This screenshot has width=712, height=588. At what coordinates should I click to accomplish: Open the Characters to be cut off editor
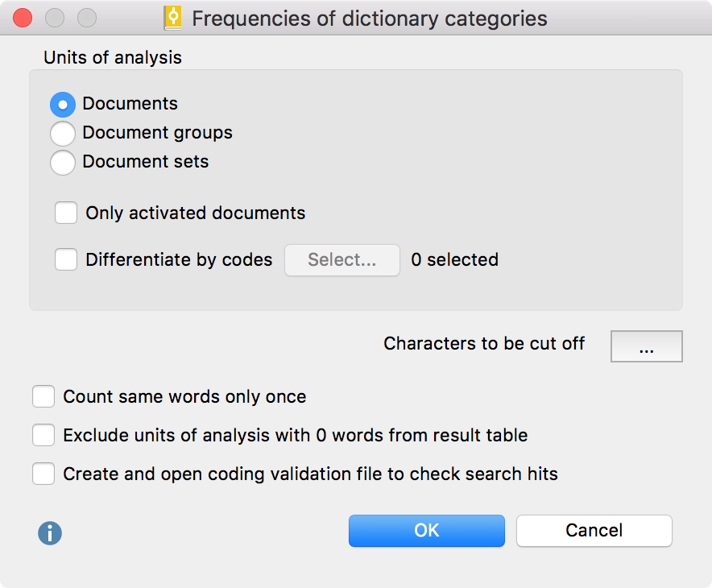click(x=646, y=347)
